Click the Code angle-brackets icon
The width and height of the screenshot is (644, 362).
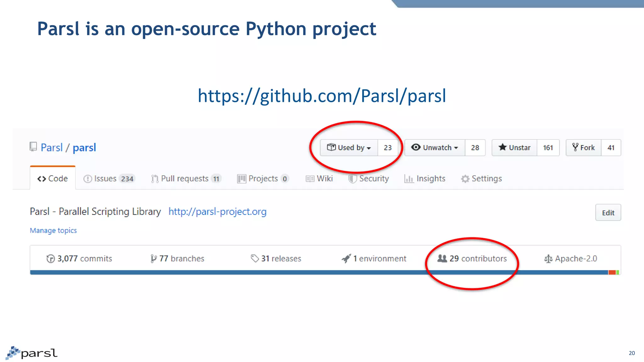(x=42, y=179)
